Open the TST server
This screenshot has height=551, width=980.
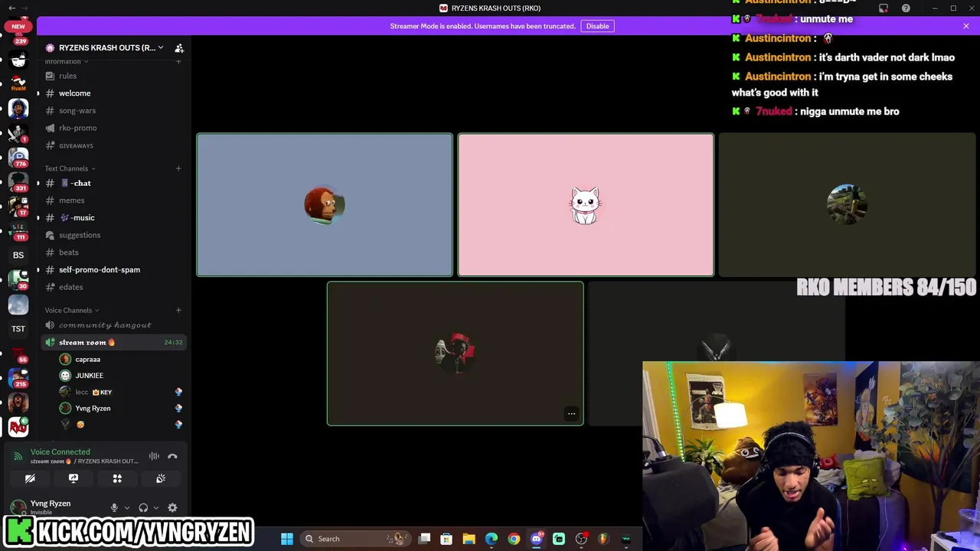[x=18, y=329]
